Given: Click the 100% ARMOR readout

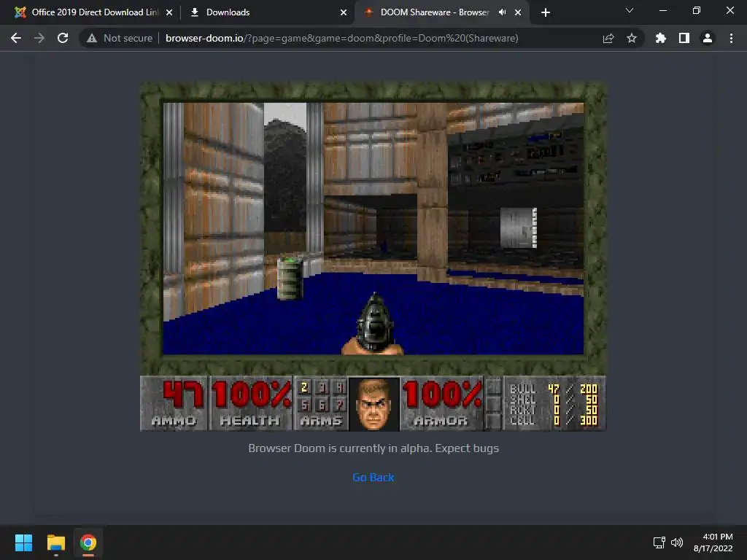Looking at the screenshot, I should point(442,403).
